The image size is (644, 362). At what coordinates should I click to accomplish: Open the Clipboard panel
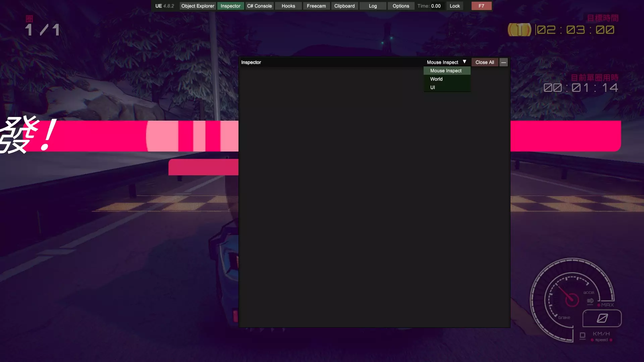point(344,6)
